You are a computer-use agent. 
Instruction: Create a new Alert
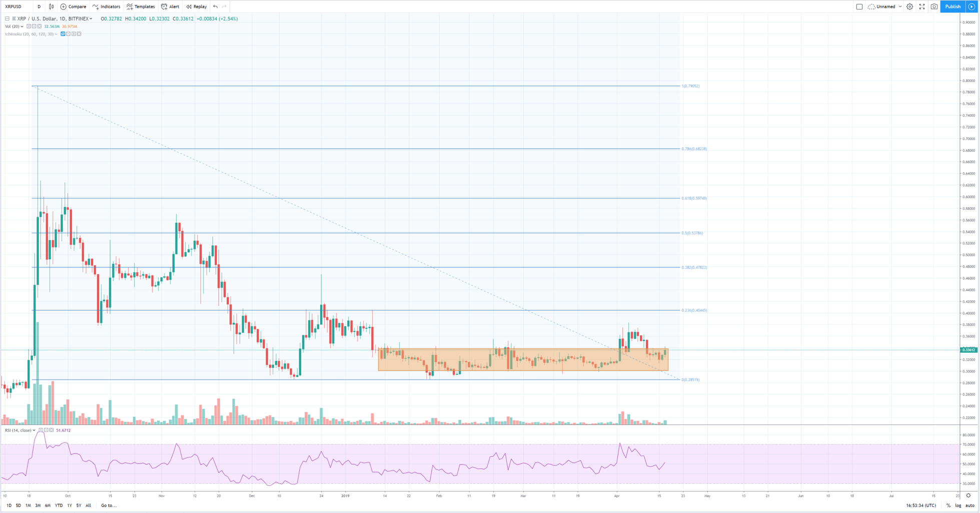170,7
